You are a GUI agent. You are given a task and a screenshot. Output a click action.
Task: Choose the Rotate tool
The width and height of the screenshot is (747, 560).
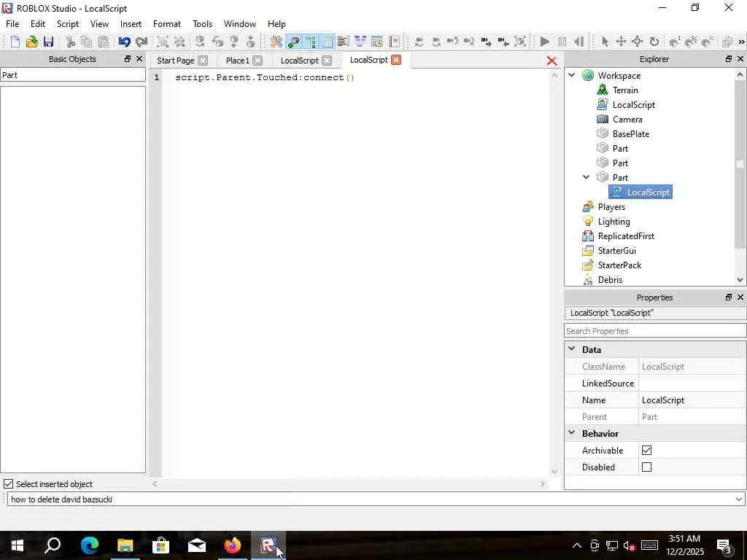tap(654, 42)
